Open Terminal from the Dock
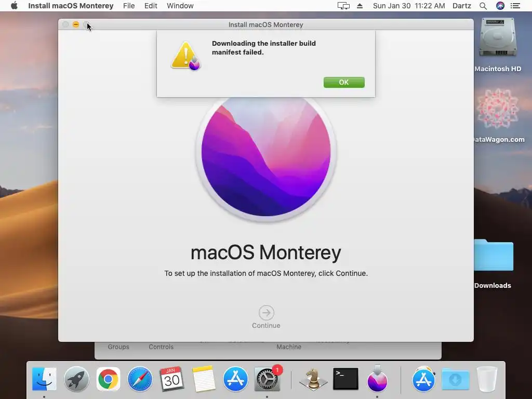 tap(345, 379)
